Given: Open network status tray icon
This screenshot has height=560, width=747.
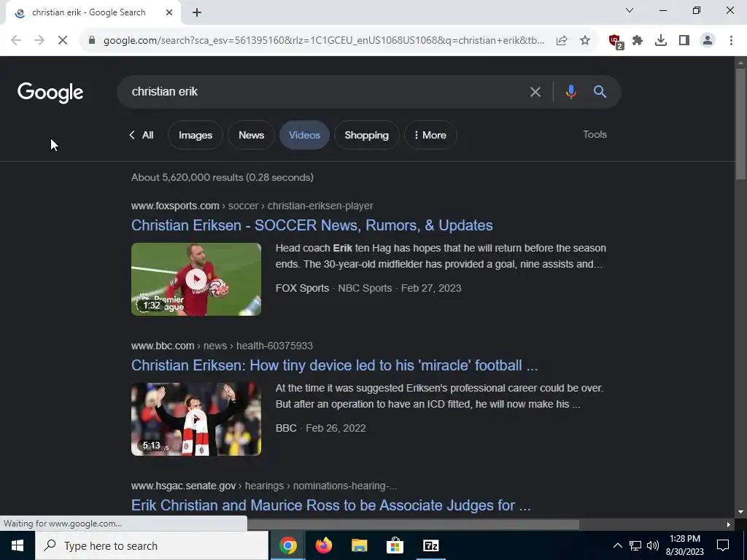Looking at the screenshot, I should [x=635, y=545].
